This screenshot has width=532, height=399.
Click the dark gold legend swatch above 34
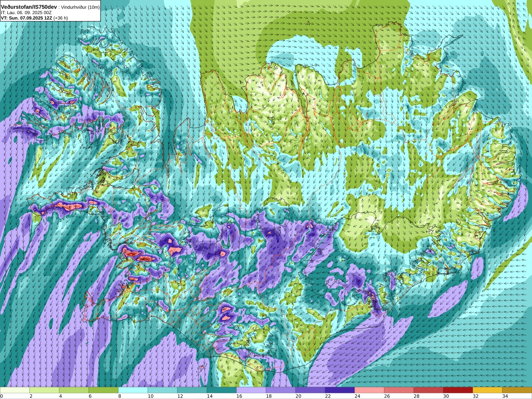[x=517, y=390]
